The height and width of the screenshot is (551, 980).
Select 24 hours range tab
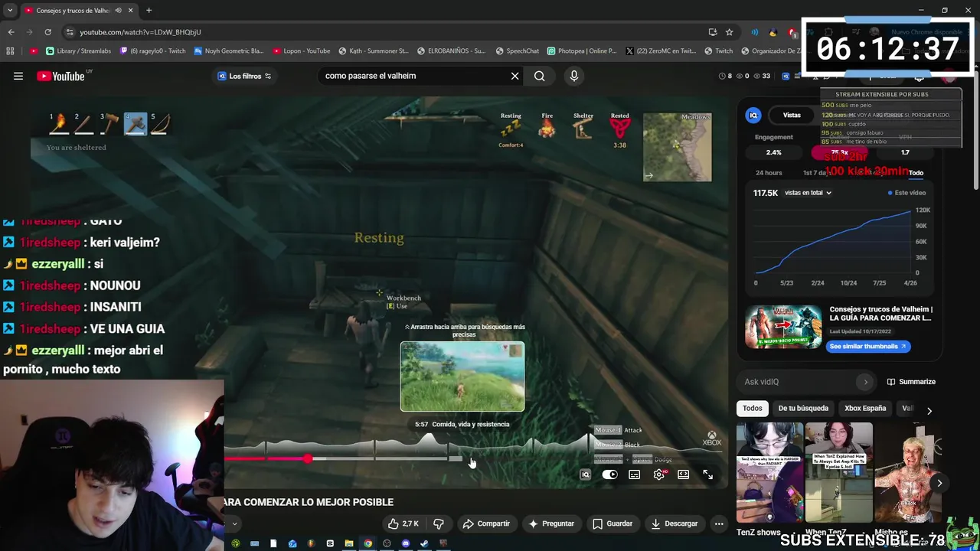[769, 173]
